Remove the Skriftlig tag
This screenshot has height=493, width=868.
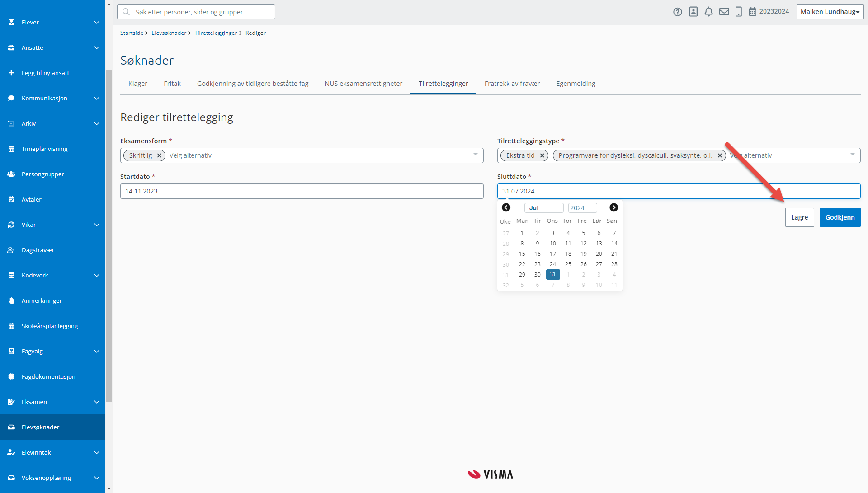coord(159,155)
